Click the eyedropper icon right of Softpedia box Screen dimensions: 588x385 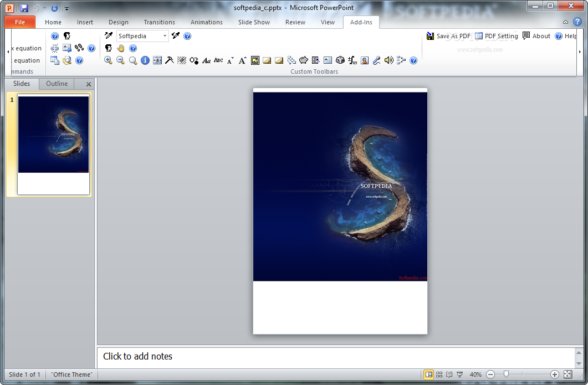176,35
